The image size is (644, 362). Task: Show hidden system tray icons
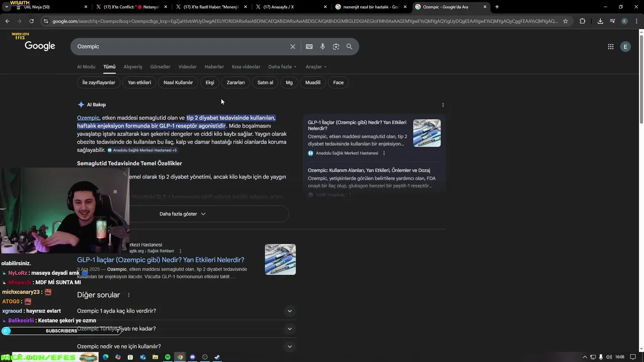tap(585, 357)
